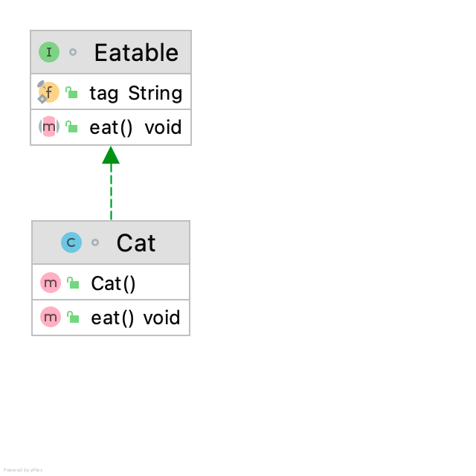The height and width of the screenshot is (476, 476).
Task: Click the method icon in Cat's eat() row
Action: click(x=50, y=318)
